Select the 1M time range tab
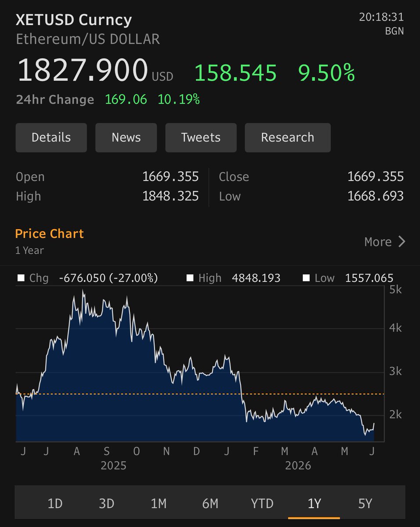Image resolution: width=420 pixels, height=527 pixels. coord(158,503)
